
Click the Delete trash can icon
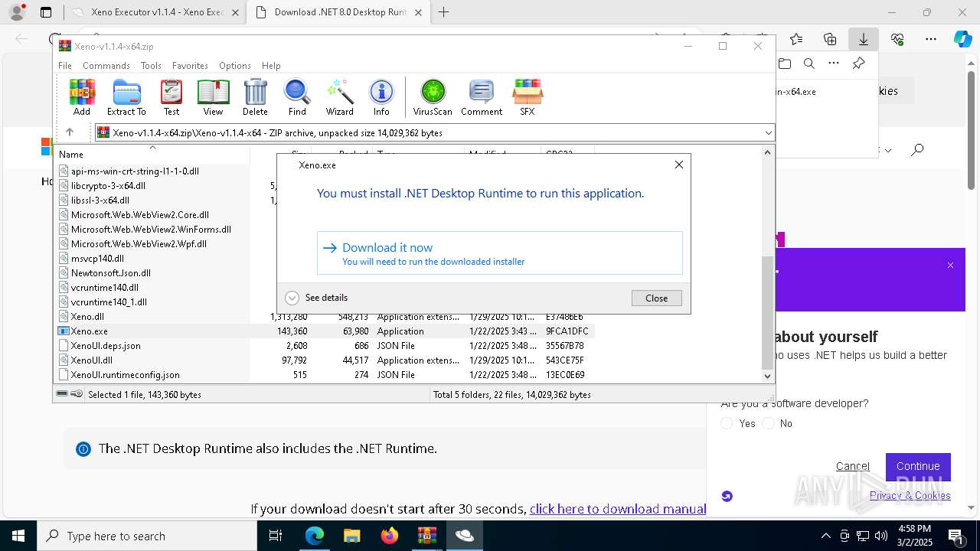(255, 97)
